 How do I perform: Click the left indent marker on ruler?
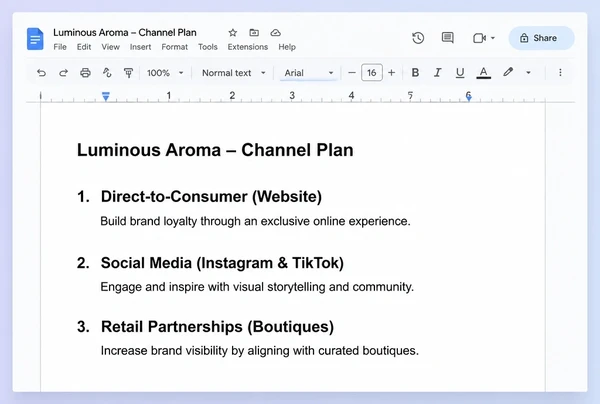point(106,96)
